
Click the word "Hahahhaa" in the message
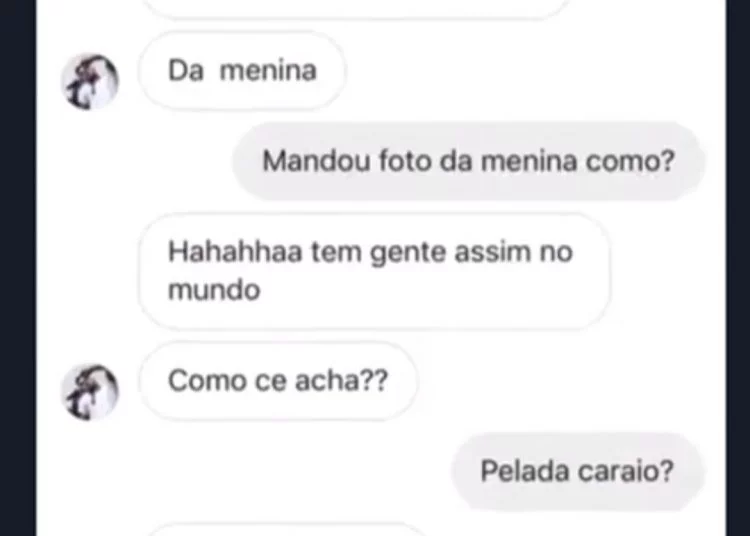235,252
